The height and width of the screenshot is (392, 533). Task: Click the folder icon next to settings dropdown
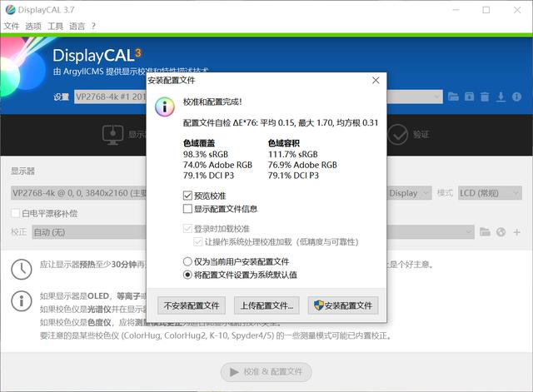[x=453, y=97]
